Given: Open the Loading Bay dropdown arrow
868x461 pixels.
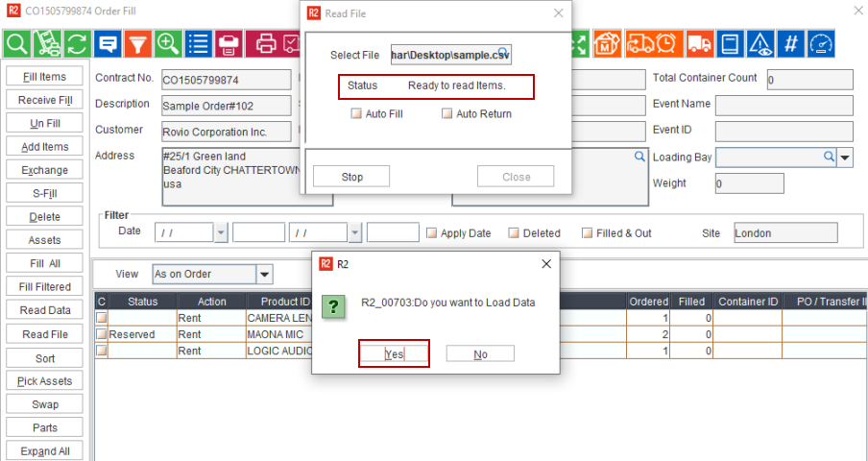Looking at the screenshot, I should 845,158.
